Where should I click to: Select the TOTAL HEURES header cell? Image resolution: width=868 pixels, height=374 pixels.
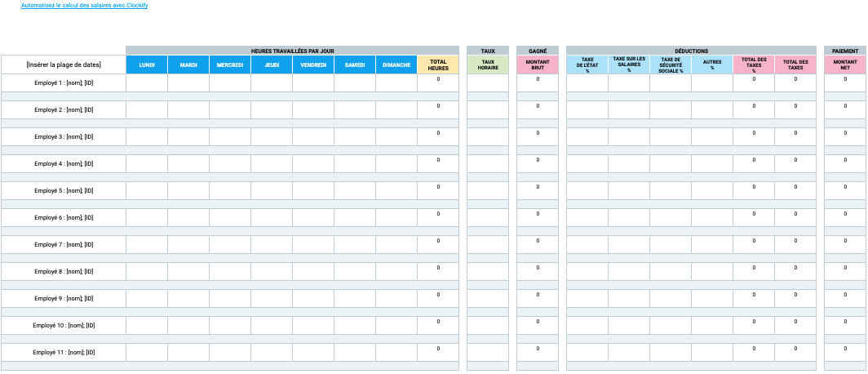point(438,65)
